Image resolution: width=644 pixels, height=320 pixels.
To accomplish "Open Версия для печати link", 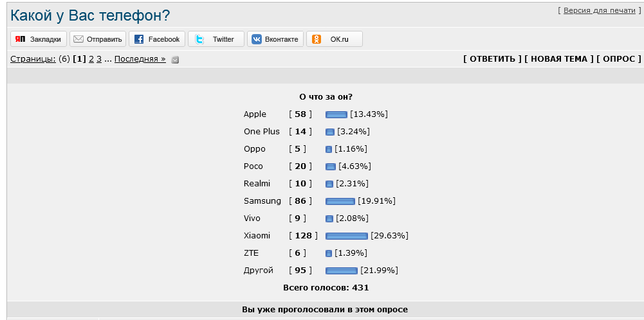I will point(599,11).
